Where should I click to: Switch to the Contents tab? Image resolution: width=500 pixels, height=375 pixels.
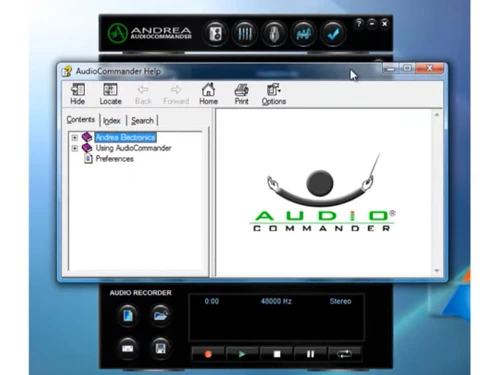(x=81, y=120)
